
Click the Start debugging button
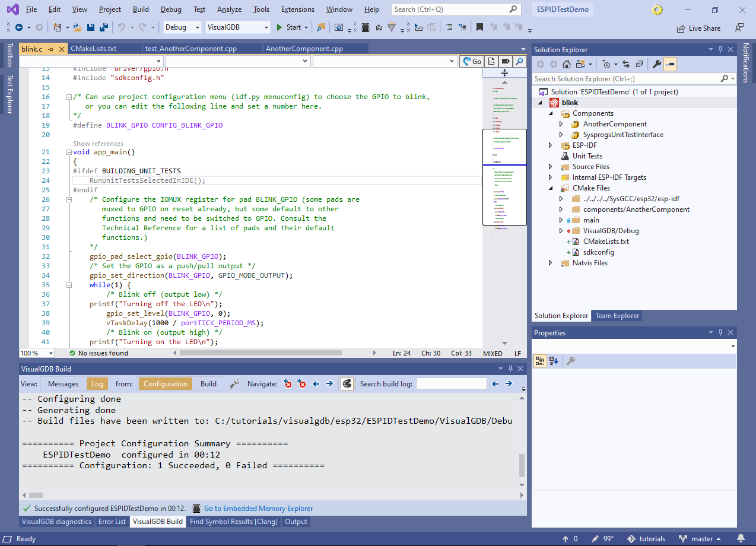(288, 27)
